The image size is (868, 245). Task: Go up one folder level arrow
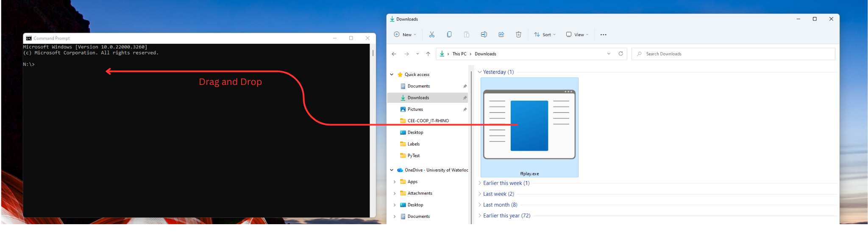pyautogui.click(x=428, y=54)
